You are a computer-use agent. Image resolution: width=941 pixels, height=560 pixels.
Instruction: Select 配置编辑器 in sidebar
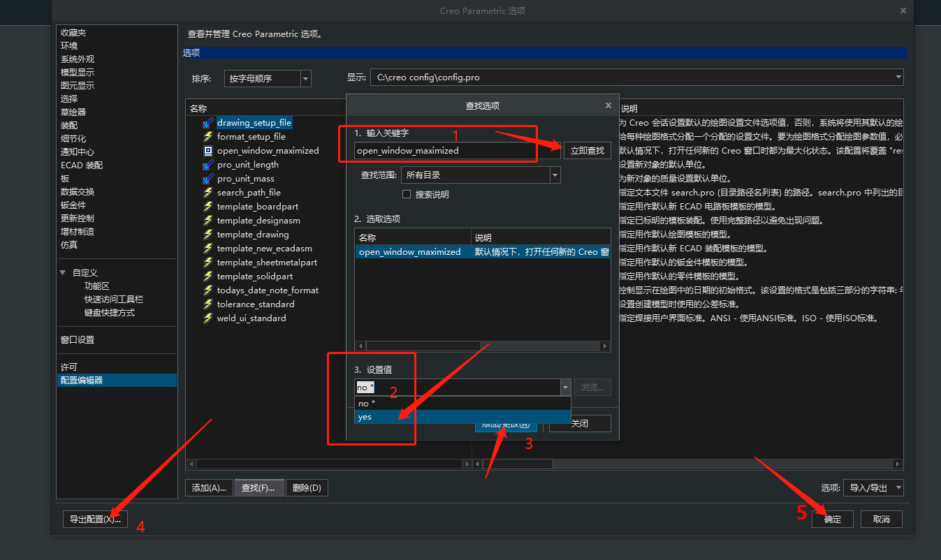[x=117, y=381]
